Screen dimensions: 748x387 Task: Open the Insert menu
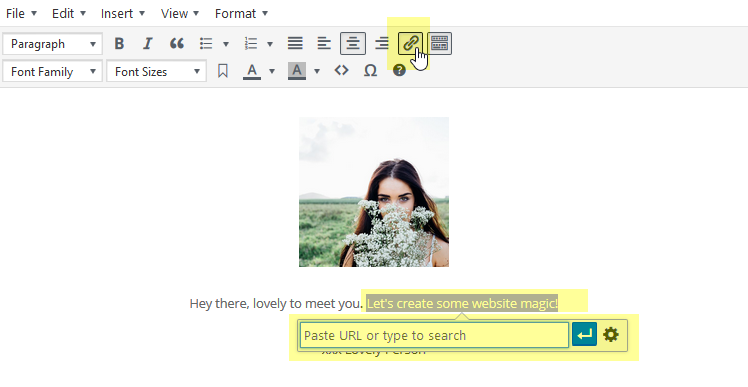coord(123,13)
